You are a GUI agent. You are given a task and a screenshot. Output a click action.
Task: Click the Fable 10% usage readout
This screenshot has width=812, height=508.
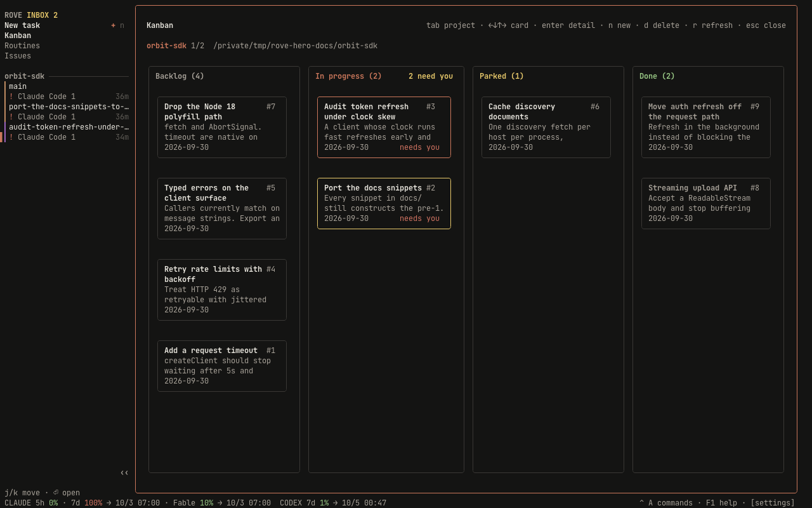click(x=193, y=503)
